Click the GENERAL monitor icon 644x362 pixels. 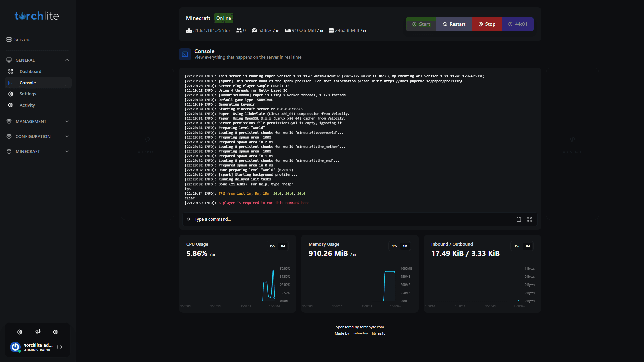tap(9, 60)
